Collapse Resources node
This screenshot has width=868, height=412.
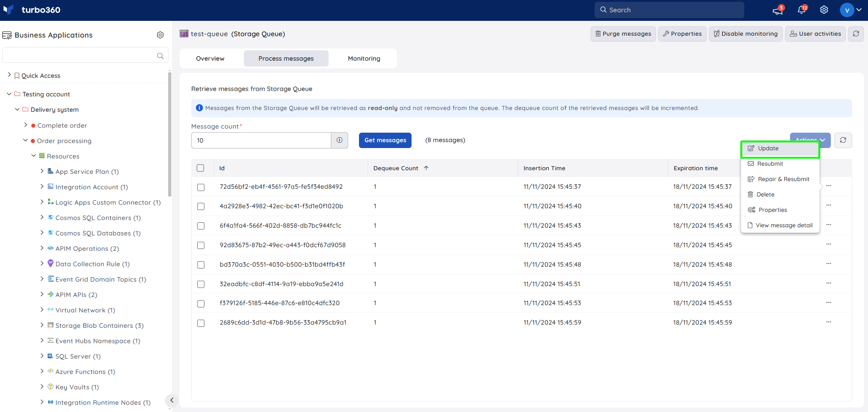[x=34, y=156]
